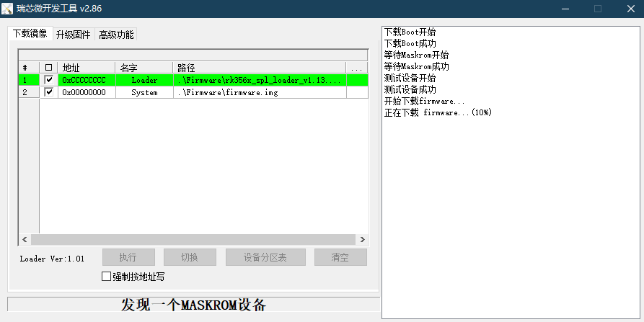
Task: Click the .\Firmware\firmware.img path cell
Action: pyautogui.click(x=260, y=92)
